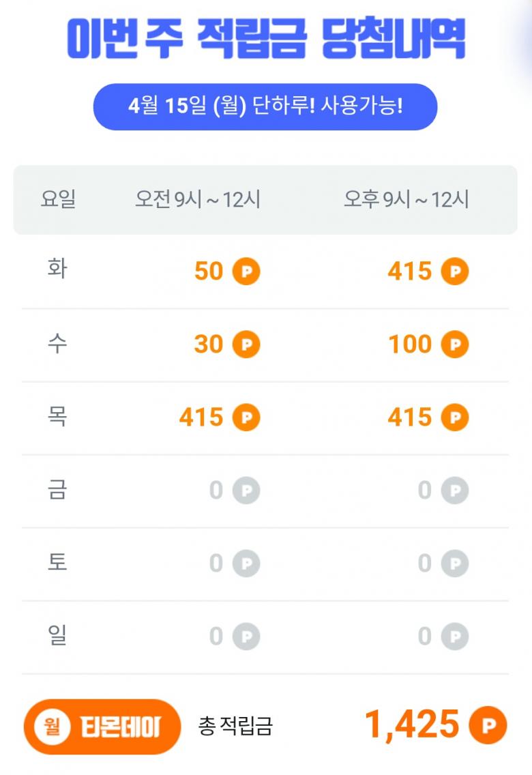The height and width of the screenshot is (775, 532).
Task: Click the 1,425 total points amount
Action: click(412, 725)
